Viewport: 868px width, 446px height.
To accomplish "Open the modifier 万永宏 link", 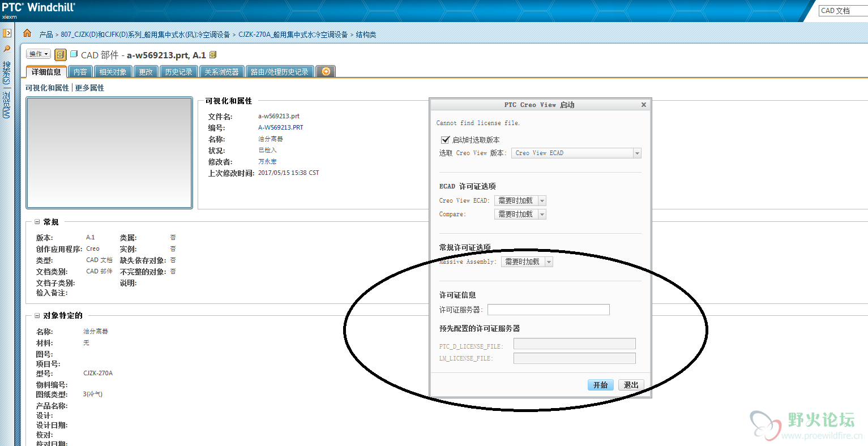I will 267,161.
